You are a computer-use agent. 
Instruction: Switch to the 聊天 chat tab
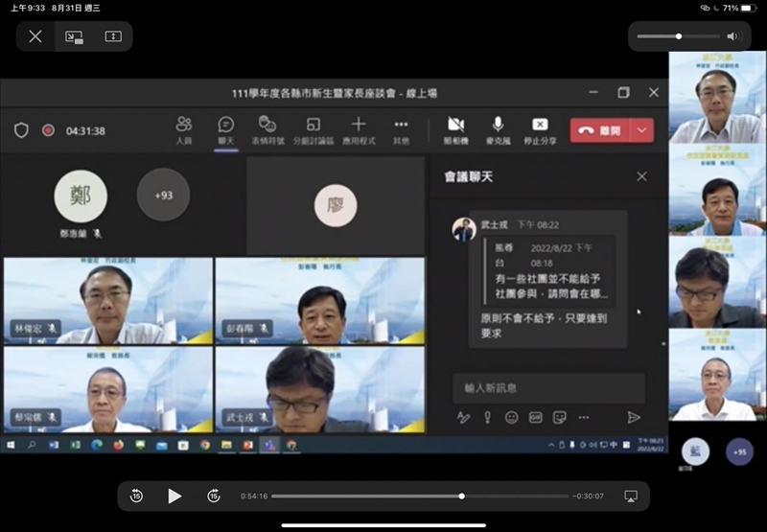[225, 129]
